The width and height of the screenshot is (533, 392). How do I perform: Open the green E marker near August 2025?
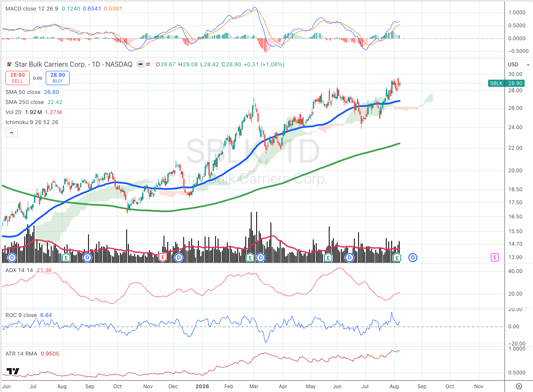[66, 257]
